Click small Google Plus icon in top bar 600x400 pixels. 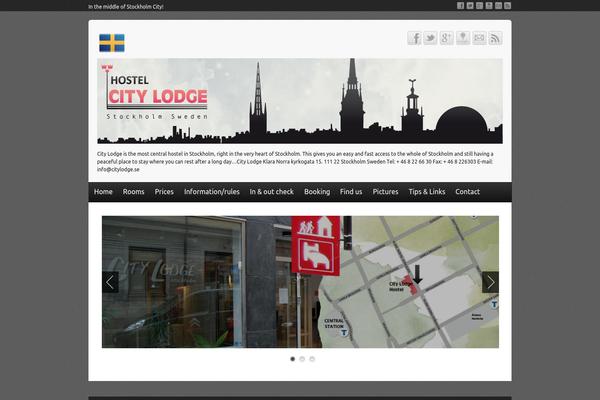click(x=479, y=5)
